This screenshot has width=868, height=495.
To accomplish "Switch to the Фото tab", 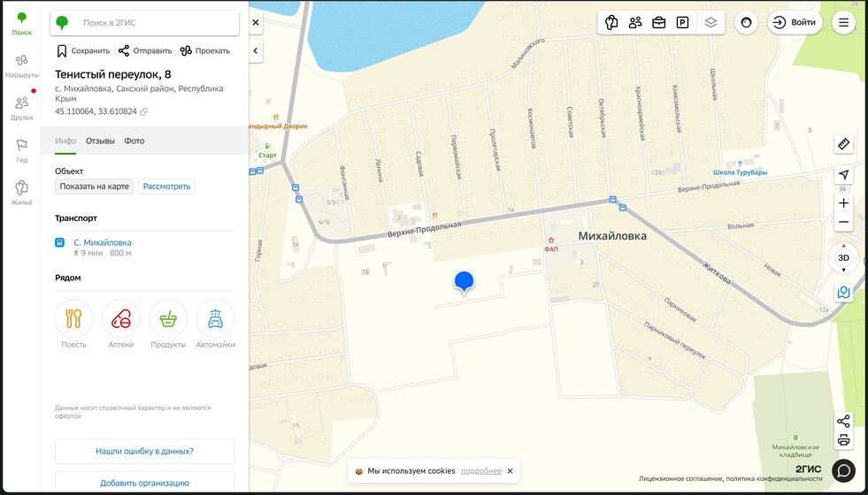I will click(134, 141).
